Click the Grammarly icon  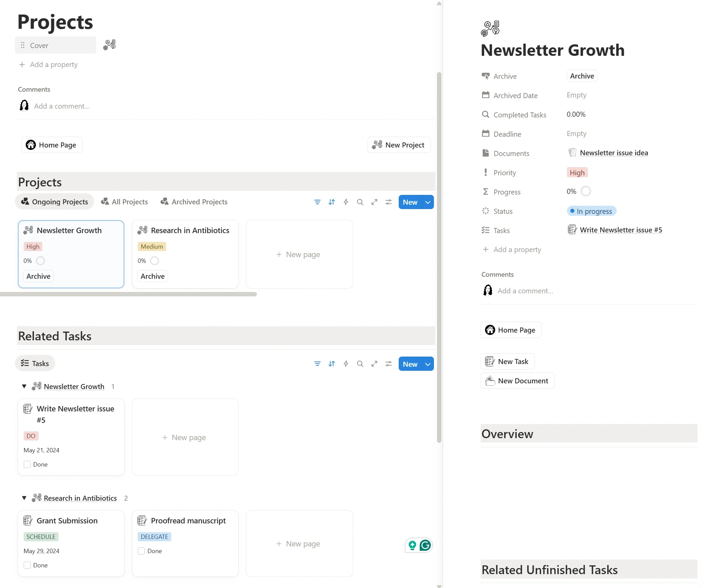pyautogui.click(x=425, y=545)
